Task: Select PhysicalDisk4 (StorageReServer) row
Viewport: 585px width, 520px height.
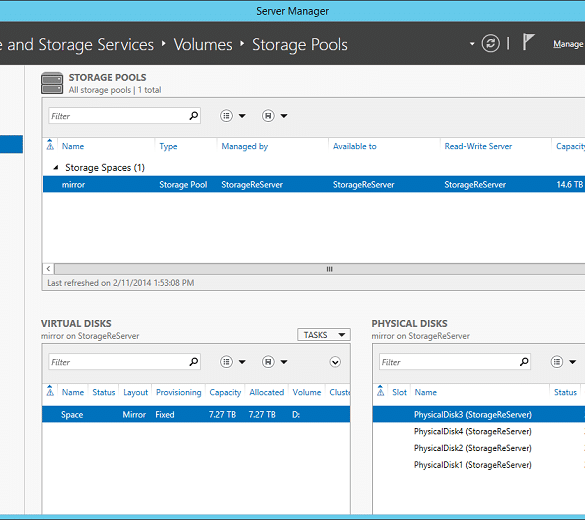Action: coord(479,432)
